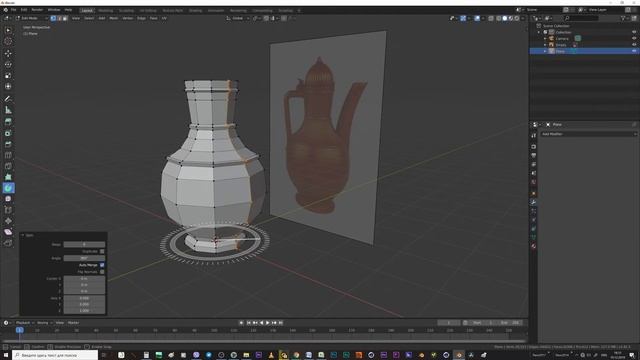Open the Render menu
640x360 pixels.
tap(37, 10)
